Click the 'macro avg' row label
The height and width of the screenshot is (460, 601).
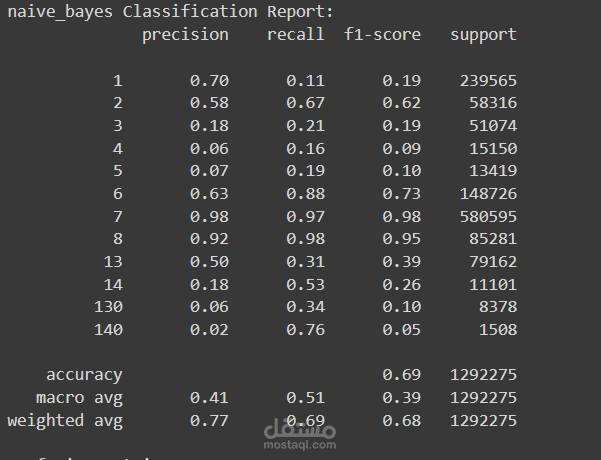(x=79, y=399)
